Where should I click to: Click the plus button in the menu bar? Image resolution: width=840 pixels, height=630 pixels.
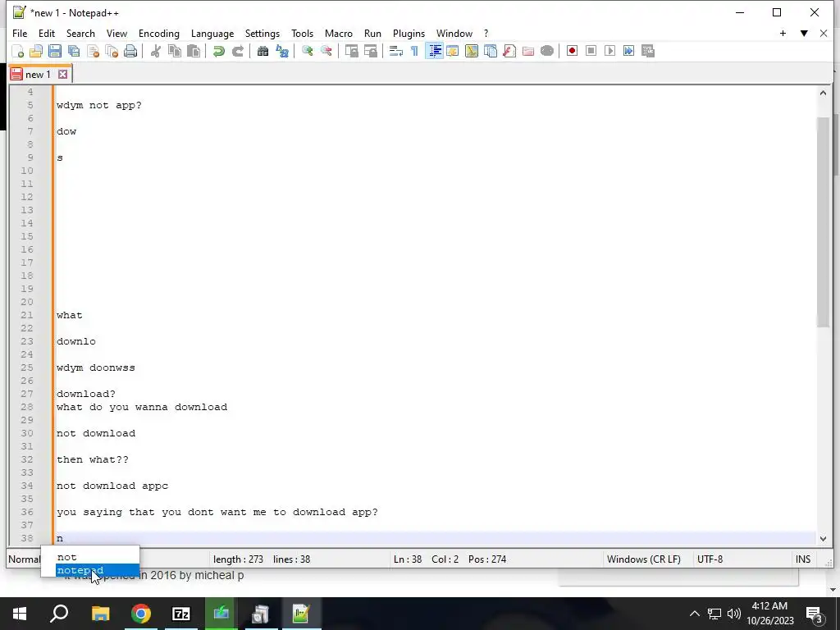(783, 33)
